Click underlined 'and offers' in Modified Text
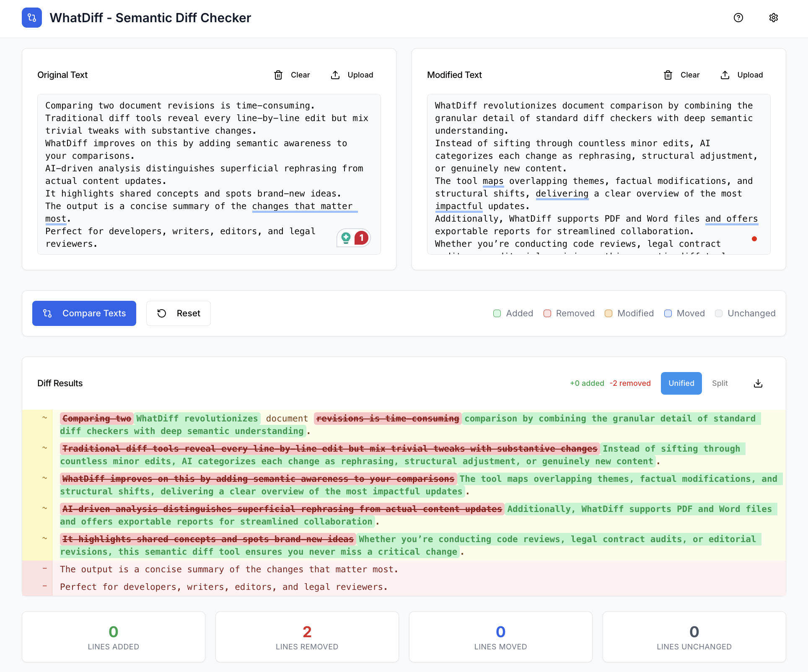Image resolution: width=808 pixels, height=672 pixels. click(732, 219)
